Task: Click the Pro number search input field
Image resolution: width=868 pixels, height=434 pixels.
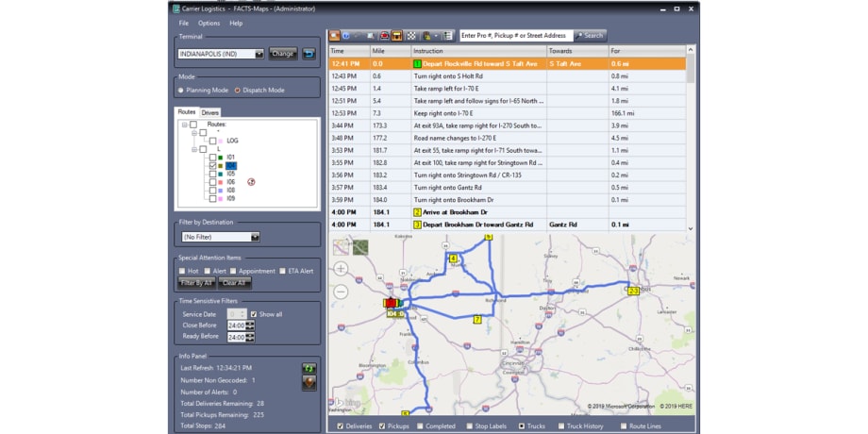Action: 516,36
